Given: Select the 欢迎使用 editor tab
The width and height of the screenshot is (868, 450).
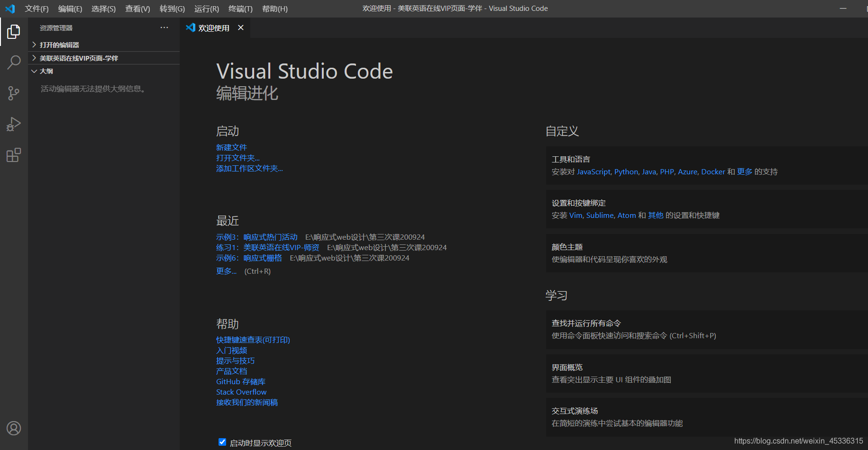Looking at the screenshot, I should pos(214,28).
